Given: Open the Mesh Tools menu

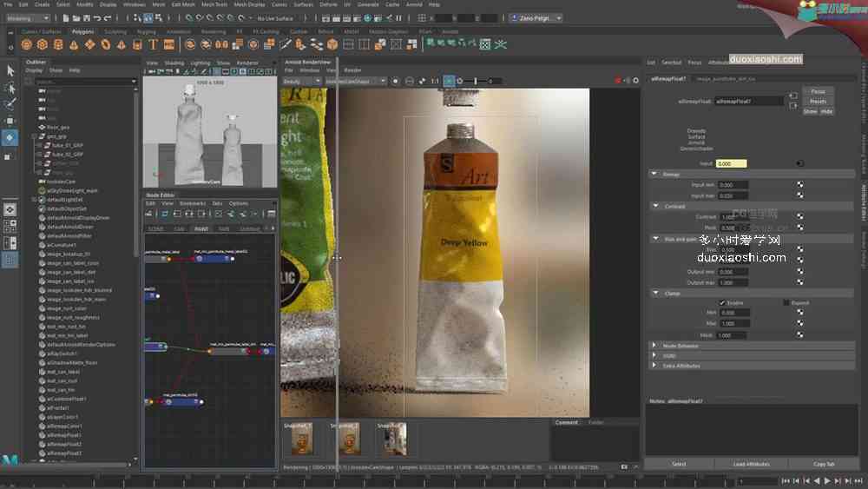Looking at the screenshot, I should (214, 4).
